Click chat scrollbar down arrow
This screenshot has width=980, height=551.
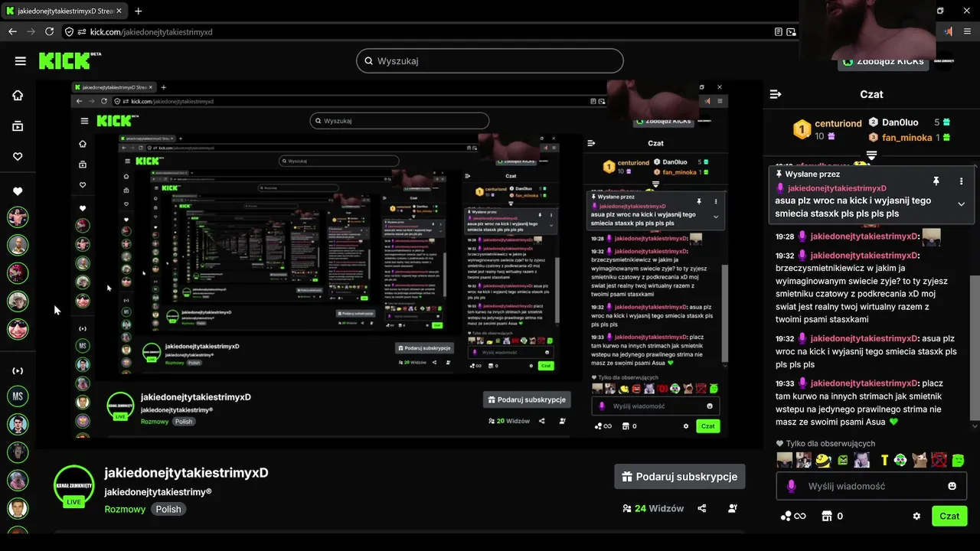click(975, 426)
